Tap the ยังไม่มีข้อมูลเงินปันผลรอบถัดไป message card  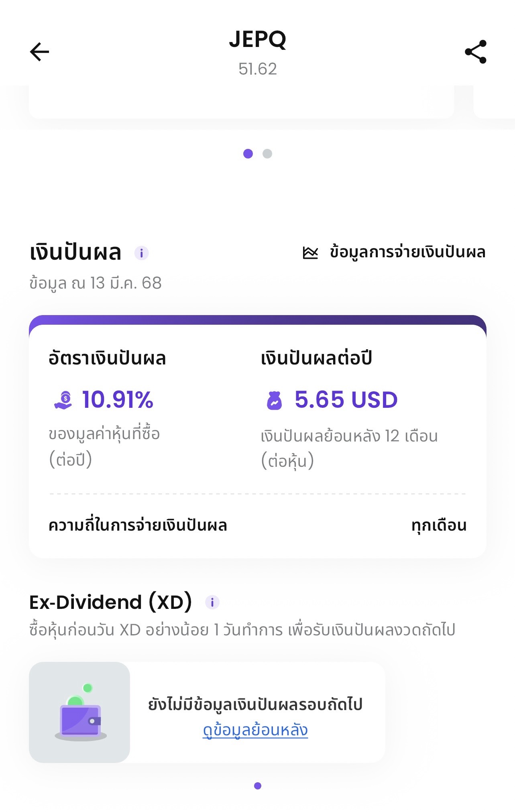coord(207,712)
